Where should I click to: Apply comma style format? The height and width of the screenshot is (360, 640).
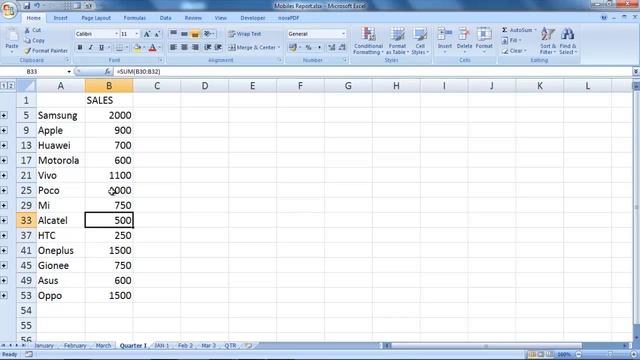[x=319, y=48]
